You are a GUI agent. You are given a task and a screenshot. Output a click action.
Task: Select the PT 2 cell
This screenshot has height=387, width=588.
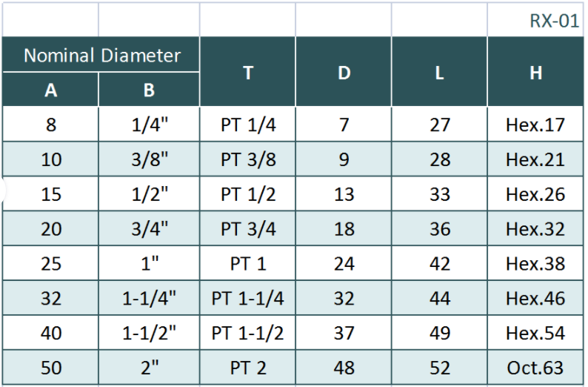[248, 368]
